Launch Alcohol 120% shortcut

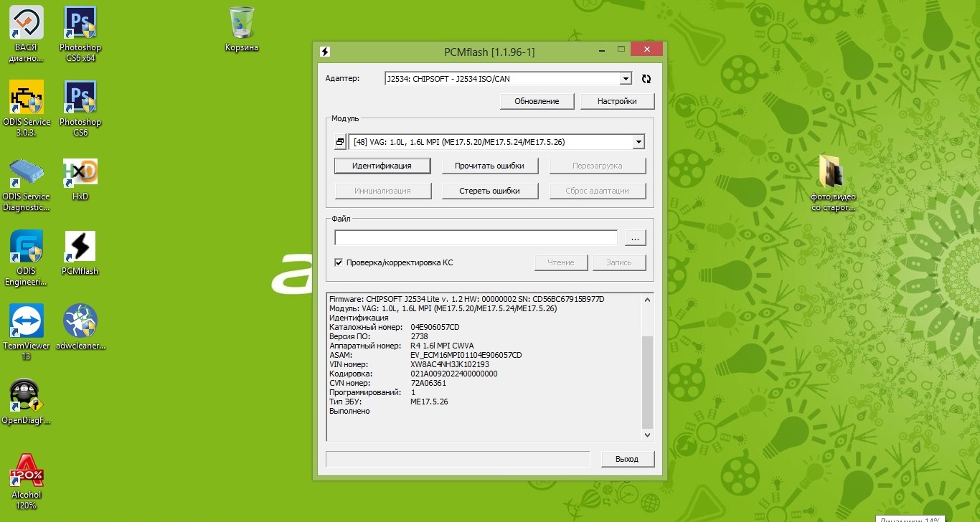click(26, 481)
